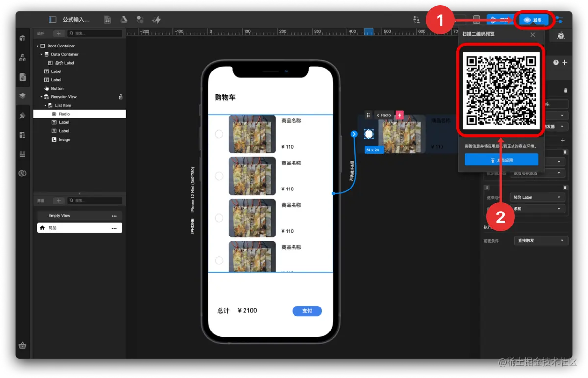Select the 总价 Label row in tree

[x=79, y=63]
